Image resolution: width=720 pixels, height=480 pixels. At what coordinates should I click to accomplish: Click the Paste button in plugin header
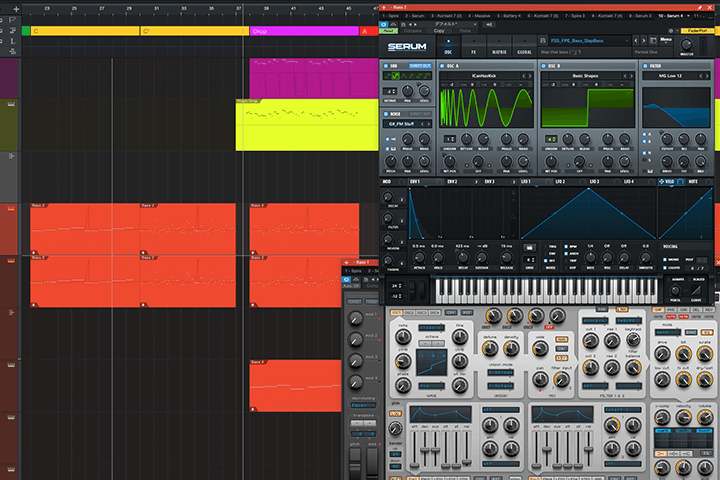[465, 31]
